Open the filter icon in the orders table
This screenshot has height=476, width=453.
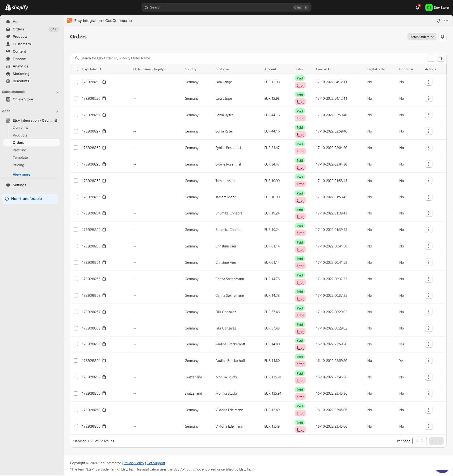tap(431, 58)
